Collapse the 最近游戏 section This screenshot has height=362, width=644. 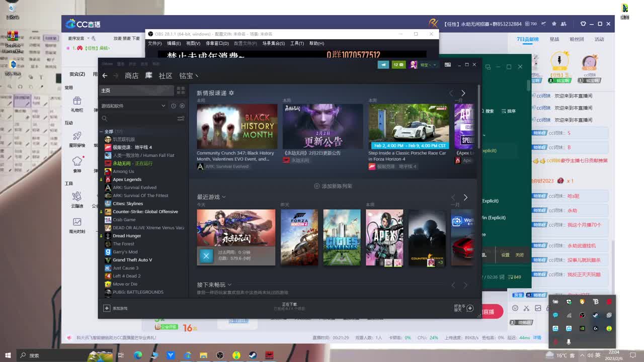223,197
